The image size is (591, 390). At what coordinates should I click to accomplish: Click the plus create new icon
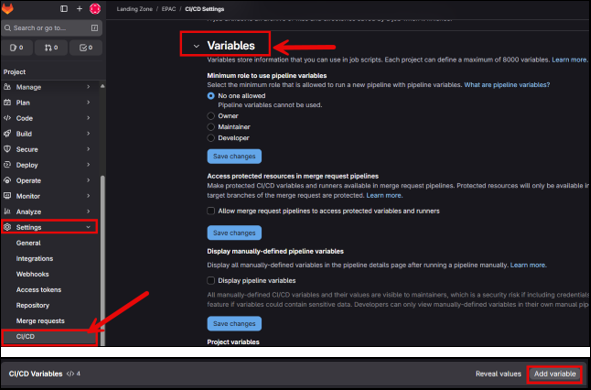(x=80, y=9)
